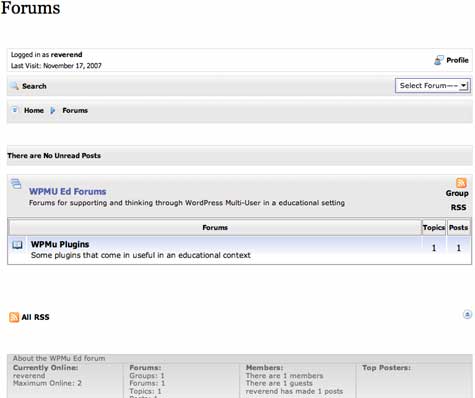Viewport: 475px width, 398px height.
Task: Click 'About the WPMu Ed forum' text
Action: tap(59, 358)
